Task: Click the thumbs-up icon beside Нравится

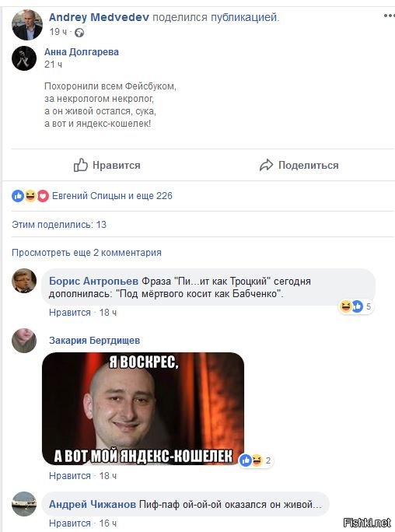Action: 81,165
